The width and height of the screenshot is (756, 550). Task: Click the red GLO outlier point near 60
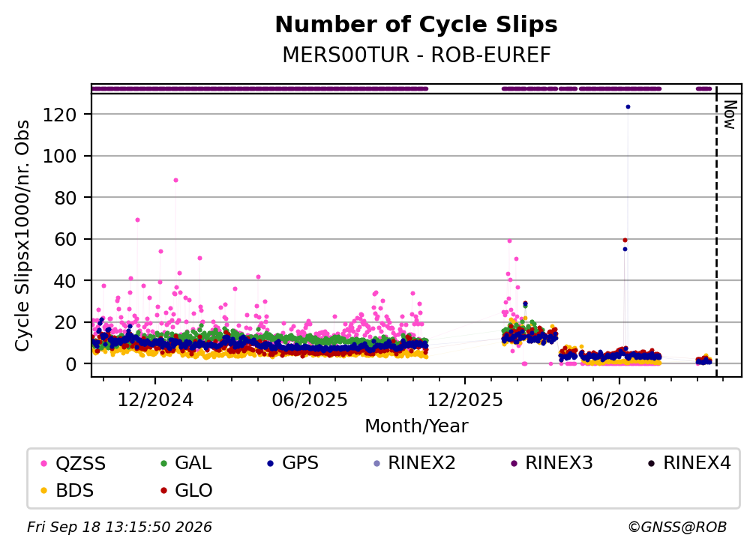[625, 240]
